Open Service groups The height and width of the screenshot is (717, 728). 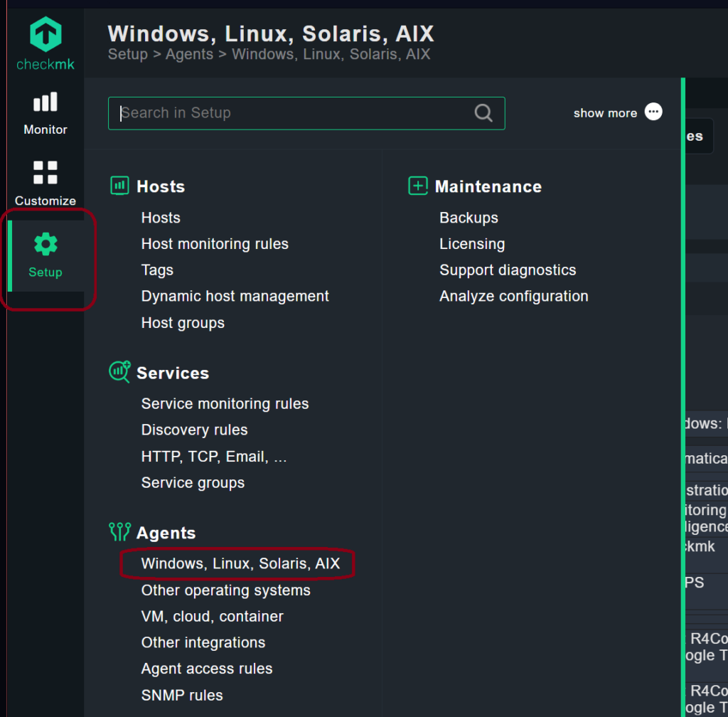(x=193, y=483)
